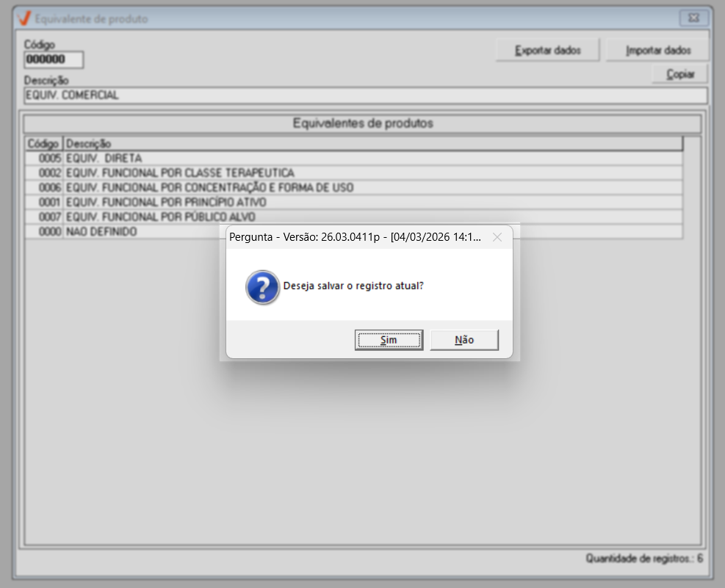Focus the Descrição field showing EQUIV. COMERCIAL
The width and height of the screenshot is (725, 588).
pyautogui.click(x=365, y=95)
